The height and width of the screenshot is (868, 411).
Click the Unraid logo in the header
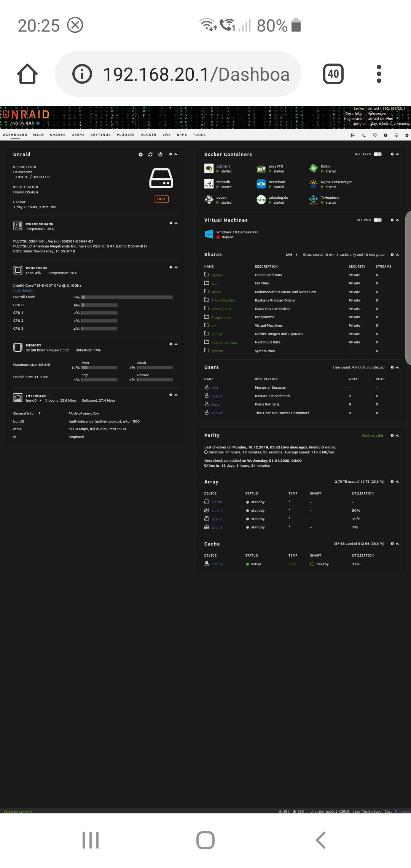pos(26,115)
